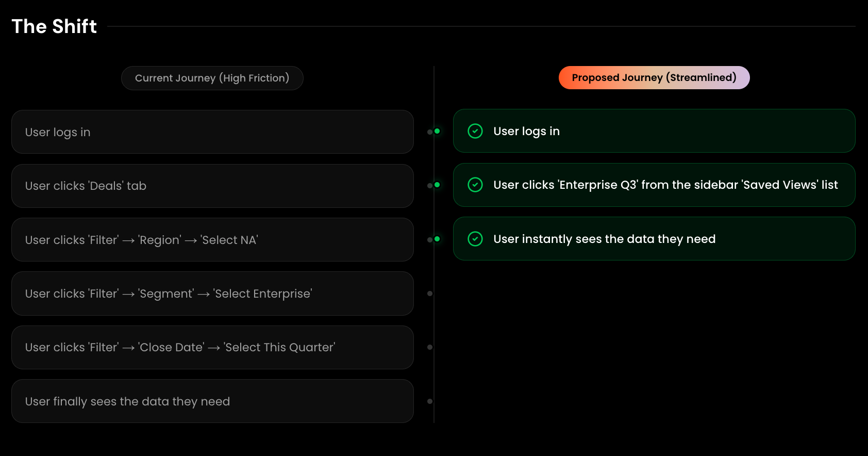The width and height of the screenshot is (868, 456).
Task: Click the 'User clicks 'Deals' tab' card
Action: (212, 186)
